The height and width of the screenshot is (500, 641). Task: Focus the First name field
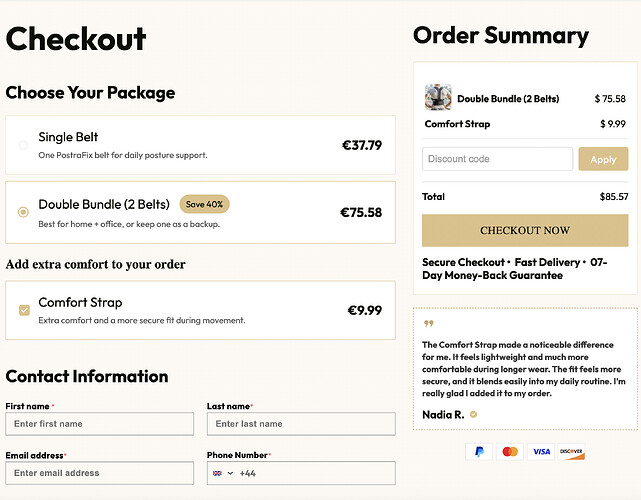[x=99, y=424]
